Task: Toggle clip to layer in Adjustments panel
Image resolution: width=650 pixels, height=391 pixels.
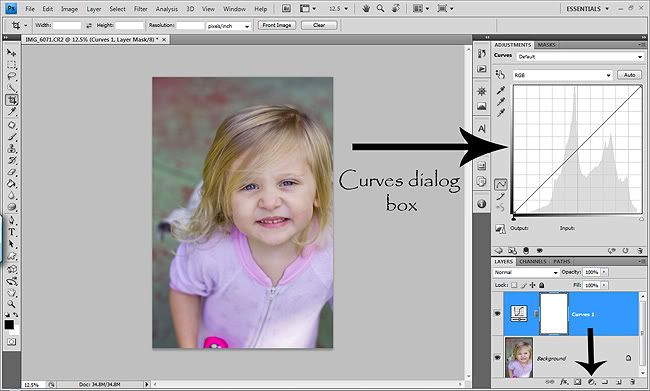Action: [x=526, y=250]
